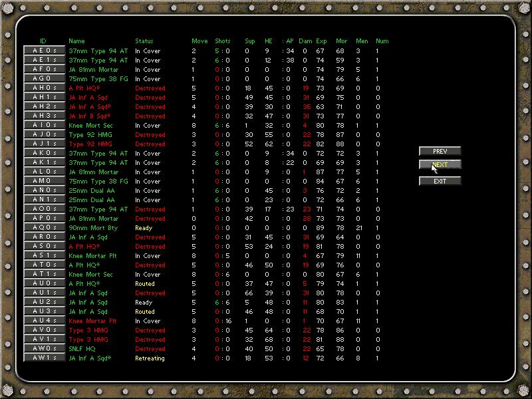Click the Num column header
532x399 pixels.
point(382,41)
